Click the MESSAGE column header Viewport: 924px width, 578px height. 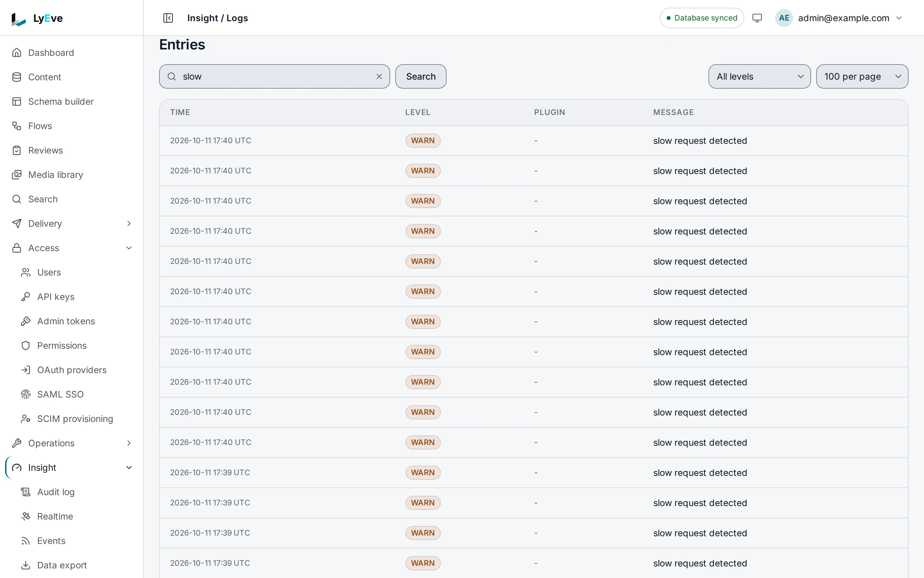(x=673, y=112)
